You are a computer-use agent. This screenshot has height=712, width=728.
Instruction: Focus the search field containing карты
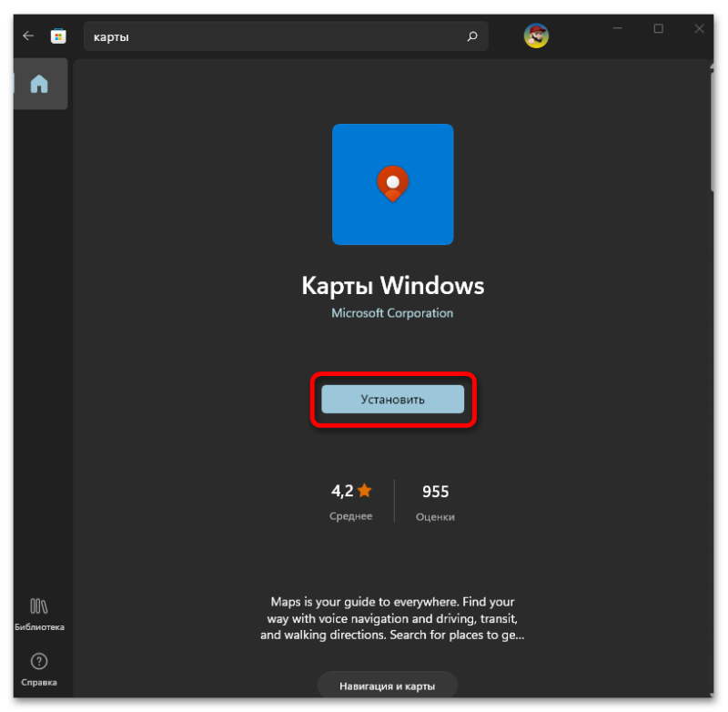click(x=286, y=36)
